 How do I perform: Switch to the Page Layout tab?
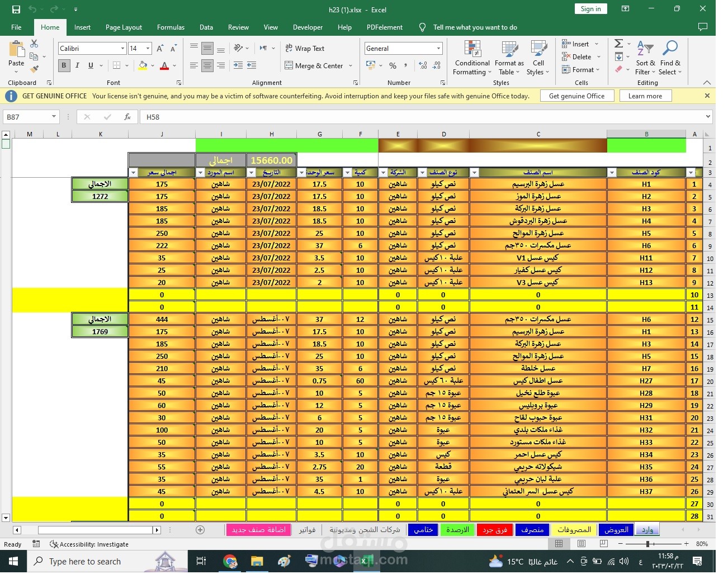tap(124, 27)
